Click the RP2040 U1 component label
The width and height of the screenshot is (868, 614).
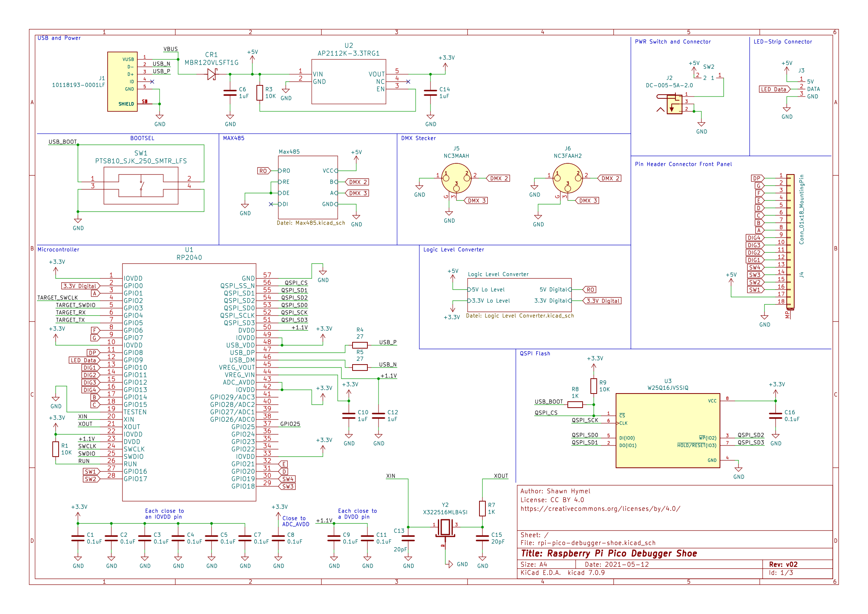tap(189, 258)
